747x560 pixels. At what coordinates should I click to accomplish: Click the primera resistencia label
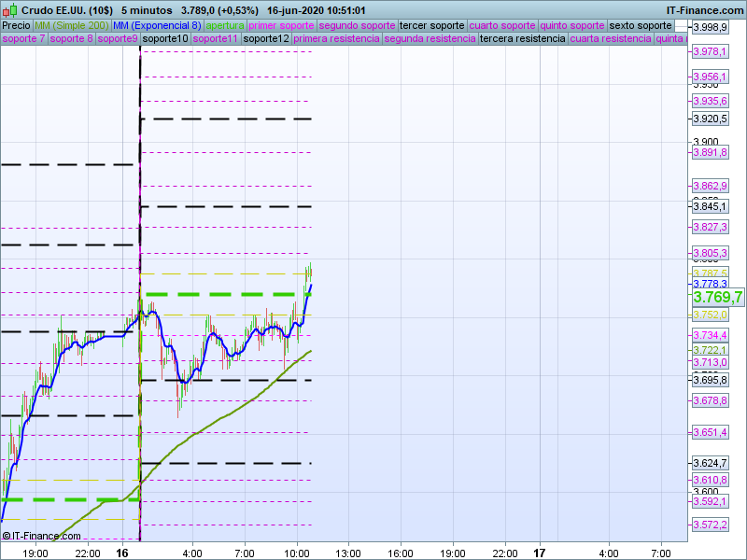(x=336, y=39)
